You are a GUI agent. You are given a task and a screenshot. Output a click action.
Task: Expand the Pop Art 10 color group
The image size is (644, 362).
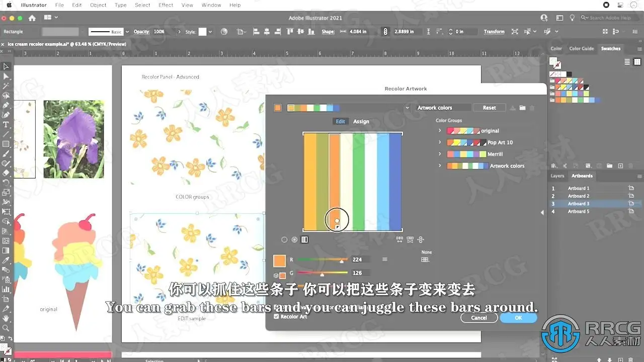click(440, 142)
